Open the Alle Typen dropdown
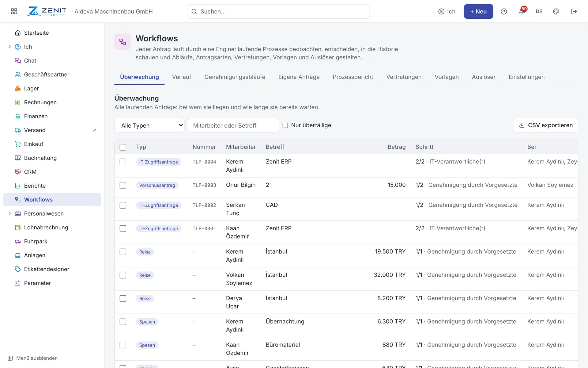This screenshot has height=368, width=588. point(149,125)
